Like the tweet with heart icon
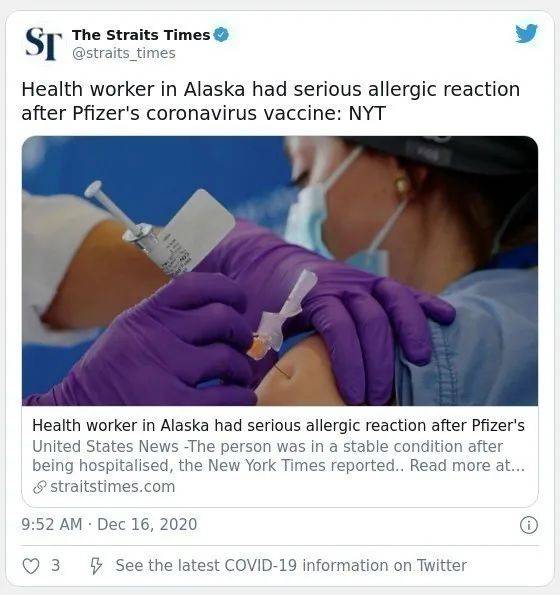 point(31,566)
